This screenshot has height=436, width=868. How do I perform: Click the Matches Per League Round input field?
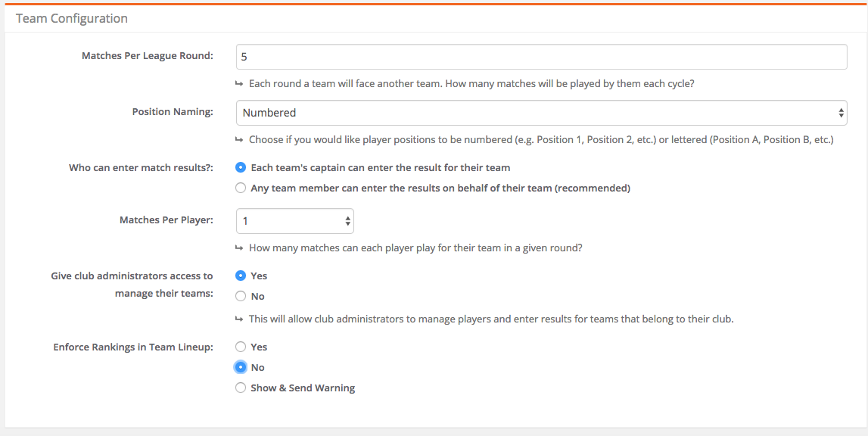[541, 57]
